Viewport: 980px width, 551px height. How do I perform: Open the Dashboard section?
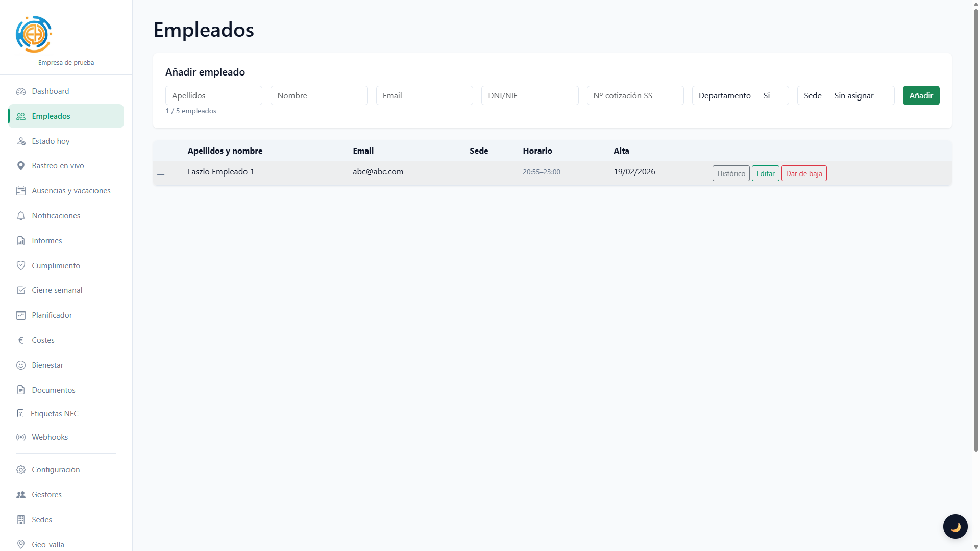50,91
